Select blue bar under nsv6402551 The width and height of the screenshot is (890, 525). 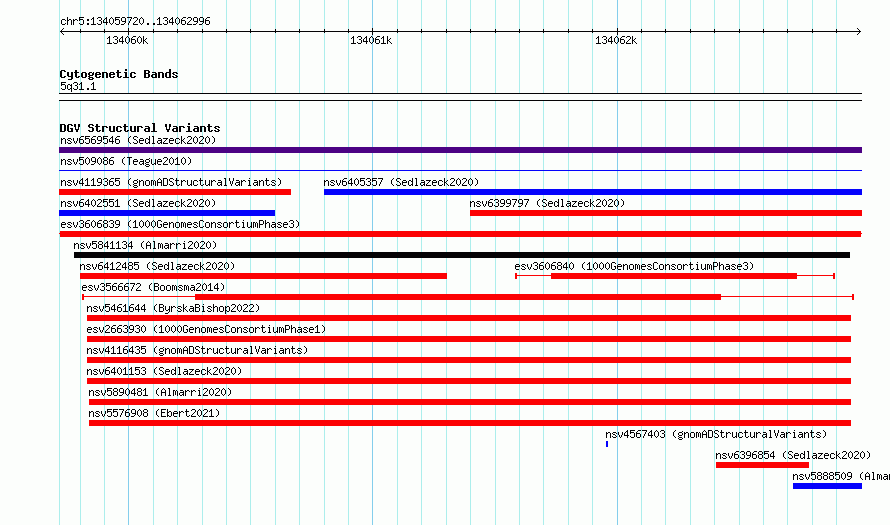coord(167,213)
